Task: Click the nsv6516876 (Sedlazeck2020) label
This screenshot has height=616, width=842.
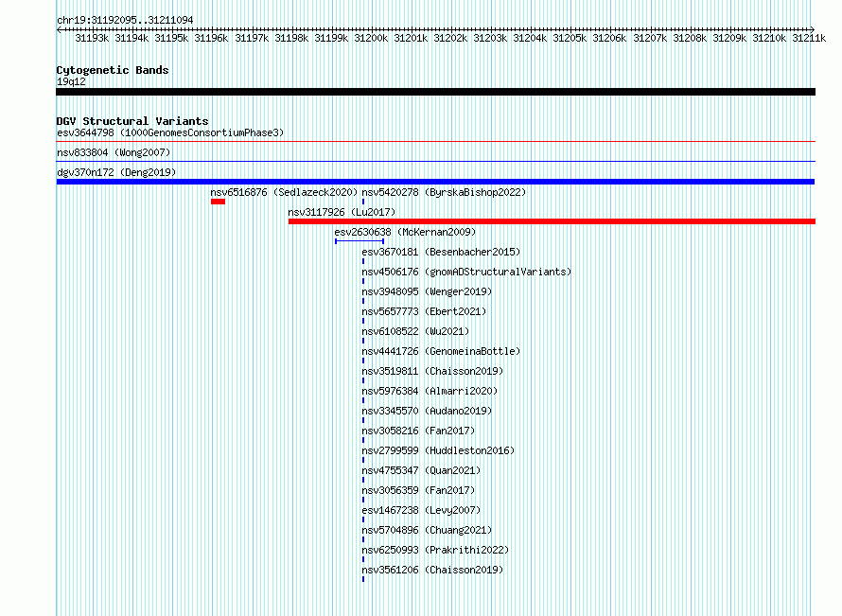Action: pos(284,192)
